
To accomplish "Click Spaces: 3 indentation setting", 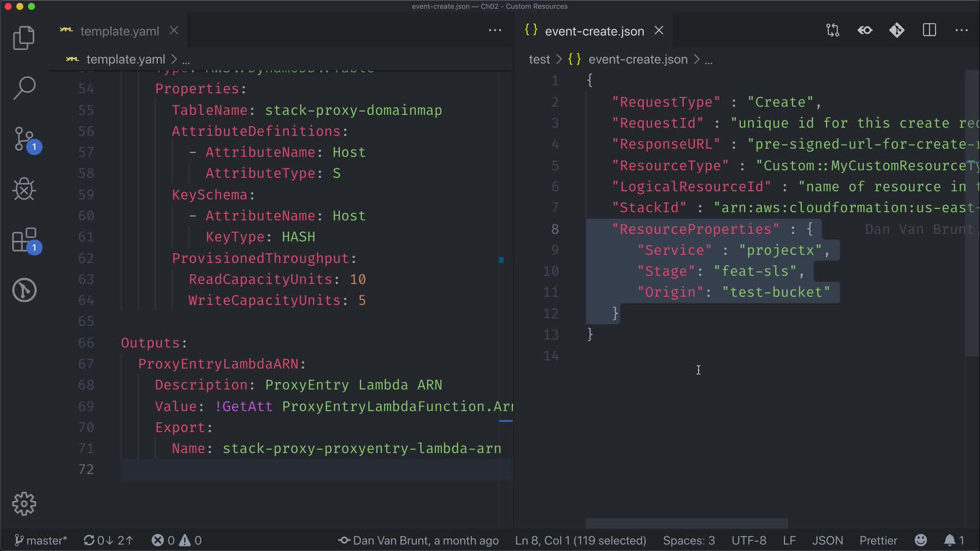I will pyautogui.click(x=689, y=540).
